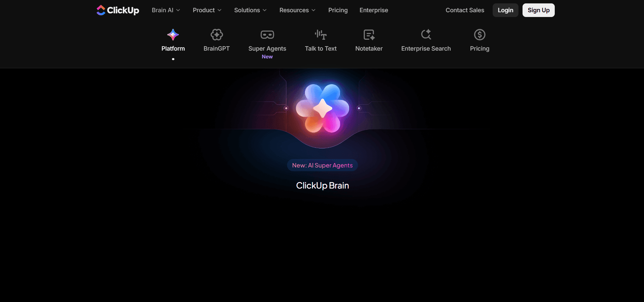The height and width of the screenshot is (302, 644).
Task: Open the Notetaker document icon
Action: click(x=369, y=35)
